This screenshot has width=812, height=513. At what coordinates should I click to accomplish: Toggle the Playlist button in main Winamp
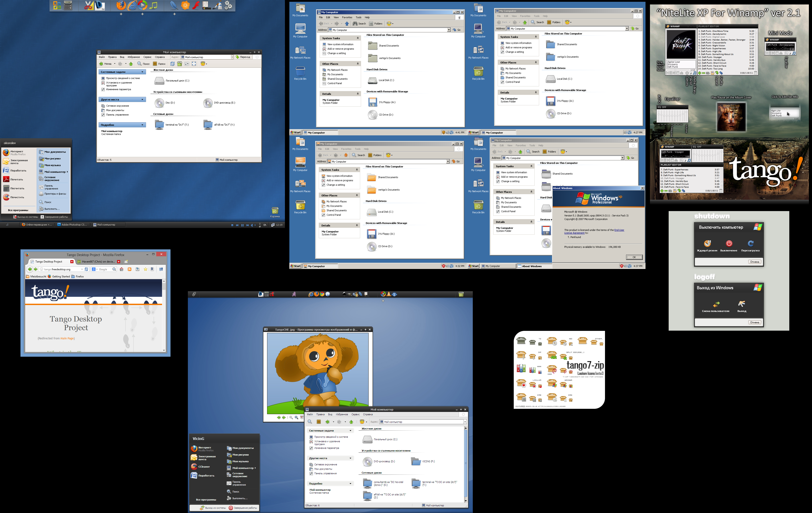click(x=691, y=73)
